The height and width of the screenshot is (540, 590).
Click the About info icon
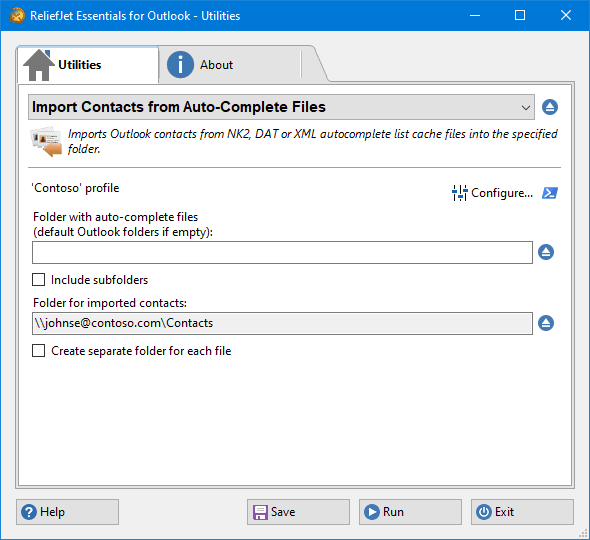(180, 65)
